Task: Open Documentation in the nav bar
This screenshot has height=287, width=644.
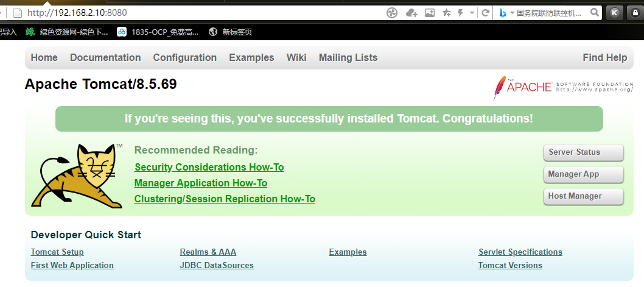Action: pos(105,57)
